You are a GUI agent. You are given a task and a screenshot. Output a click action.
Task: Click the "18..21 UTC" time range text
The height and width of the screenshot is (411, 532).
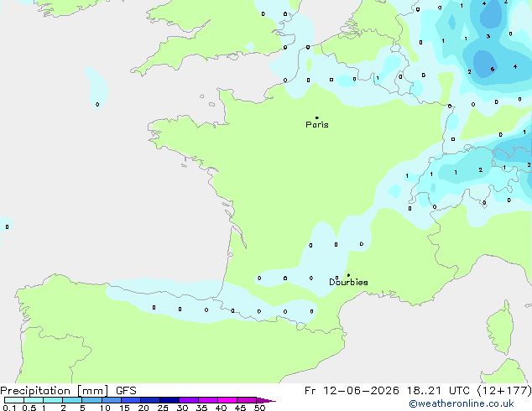point(438,391)
